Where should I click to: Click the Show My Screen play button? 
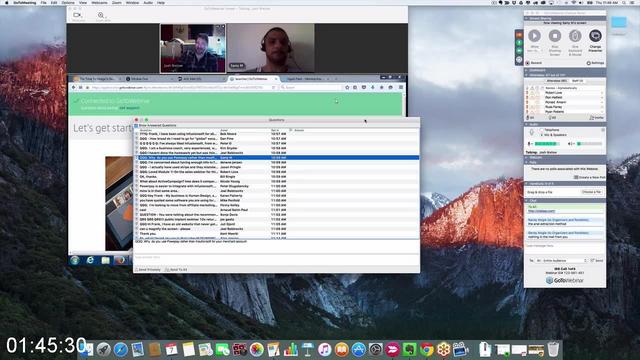(534, 36)
